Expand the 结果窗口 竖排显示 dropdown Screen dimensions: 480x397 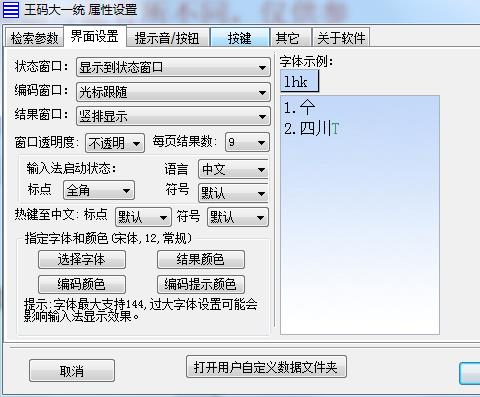pos(173,116)
